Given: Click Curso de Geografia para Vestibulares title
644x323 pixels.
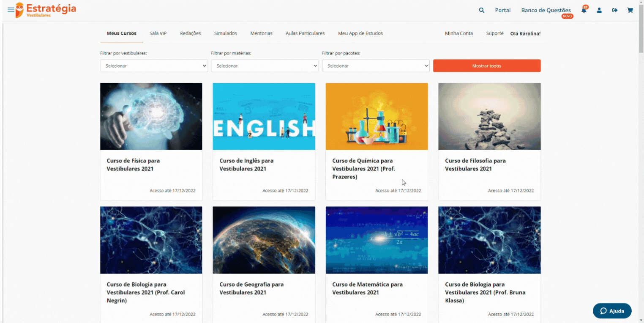Looking at the screenshot, I should pos(251,288).
